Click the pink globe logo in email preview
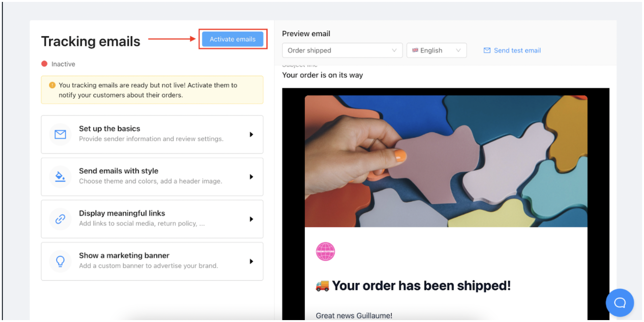The image size is (644, 322). (x=325, y=252)
